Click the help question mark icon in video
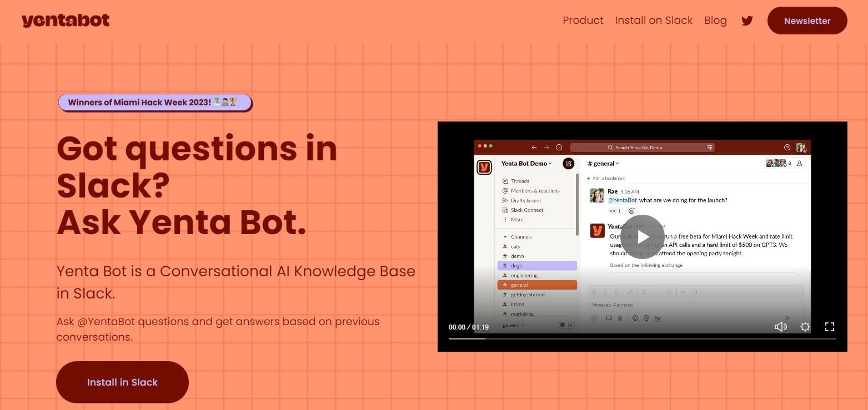The height and width of the screenshot is (410, 868). 787,148
